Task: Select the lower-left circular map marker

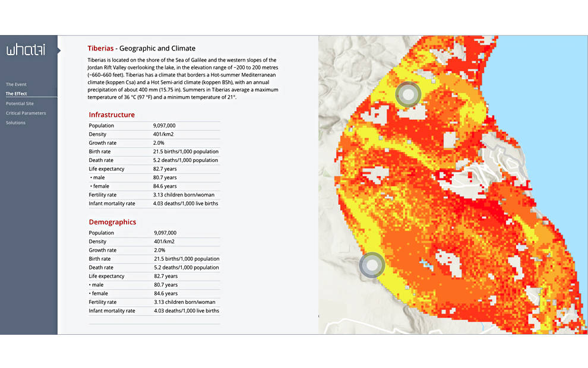Action: tap(372, 265)
